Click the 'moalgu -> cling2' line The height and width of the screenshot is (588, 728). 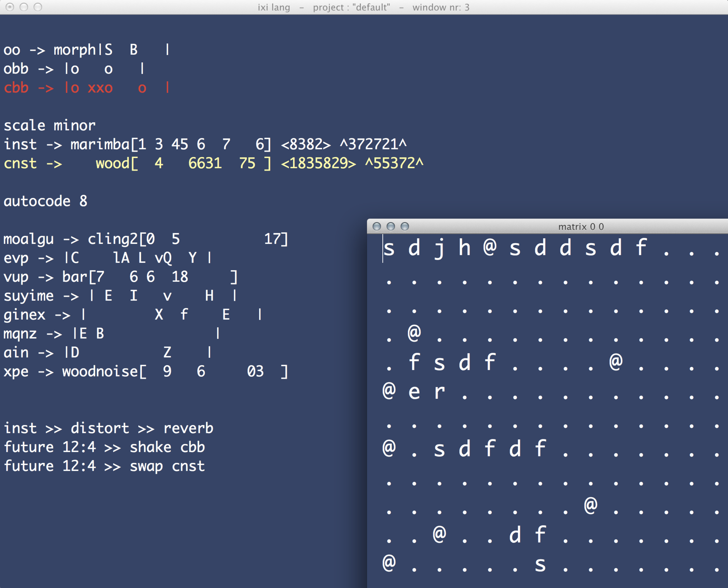[146, 239]
